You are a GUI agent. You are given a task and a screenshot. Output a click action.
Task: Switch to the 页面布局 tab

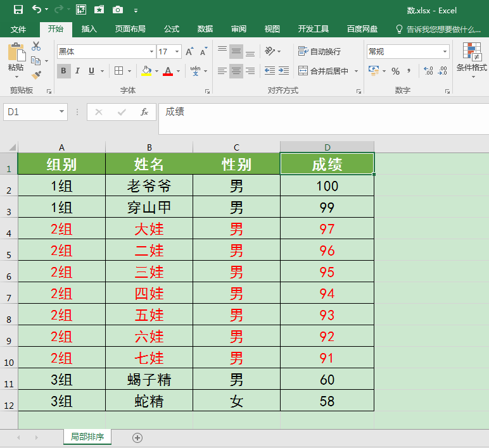point(130,29)
